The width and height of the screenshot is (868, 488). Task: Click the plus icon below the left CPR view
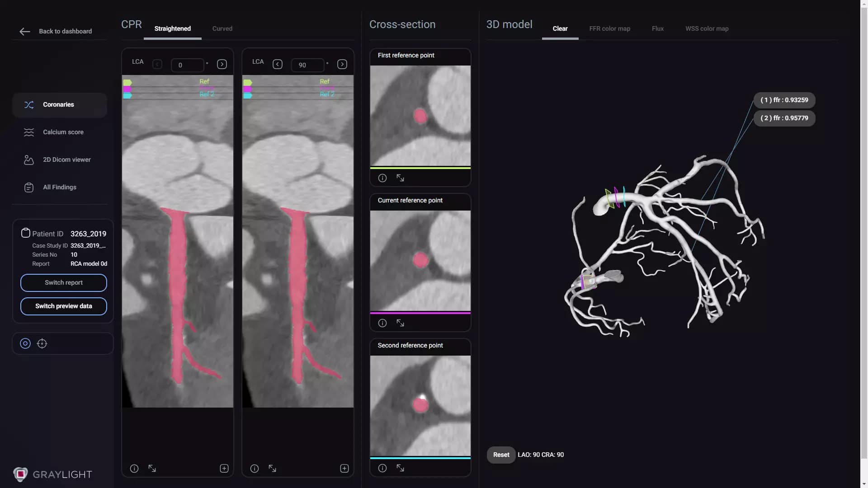(224, 469)
